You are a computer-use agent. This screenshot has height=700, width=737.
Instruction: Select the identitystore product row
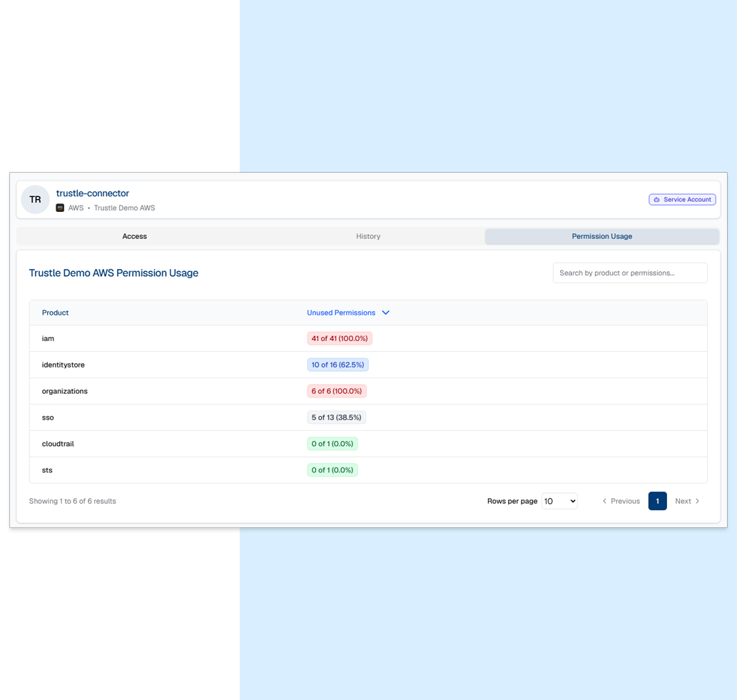tap(368, 365)
